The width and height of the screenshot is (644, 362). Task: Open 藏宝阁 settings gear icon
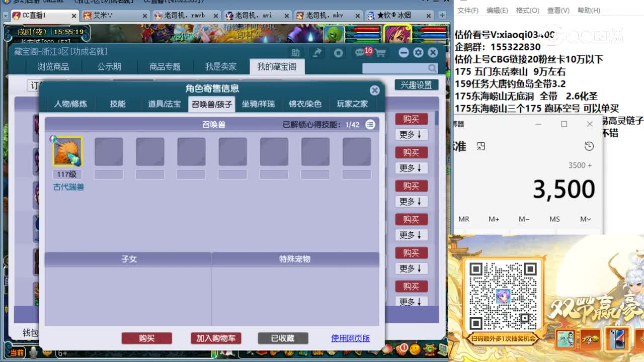point(418,53)
